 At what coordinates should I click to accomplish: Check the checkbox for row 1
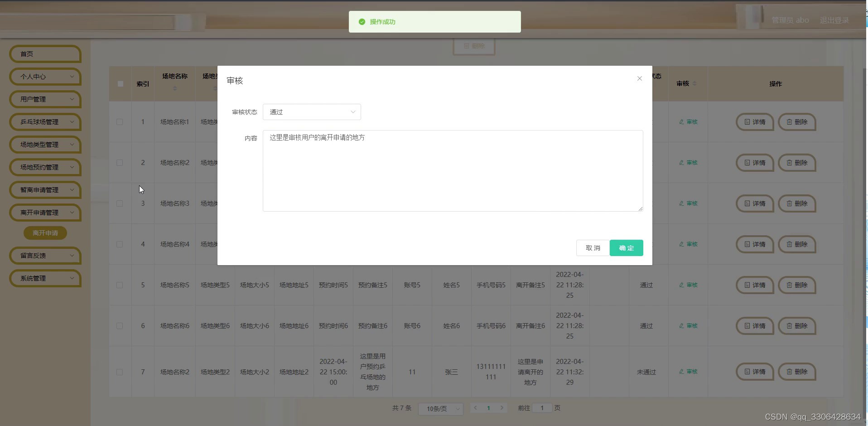coord(120,122)
